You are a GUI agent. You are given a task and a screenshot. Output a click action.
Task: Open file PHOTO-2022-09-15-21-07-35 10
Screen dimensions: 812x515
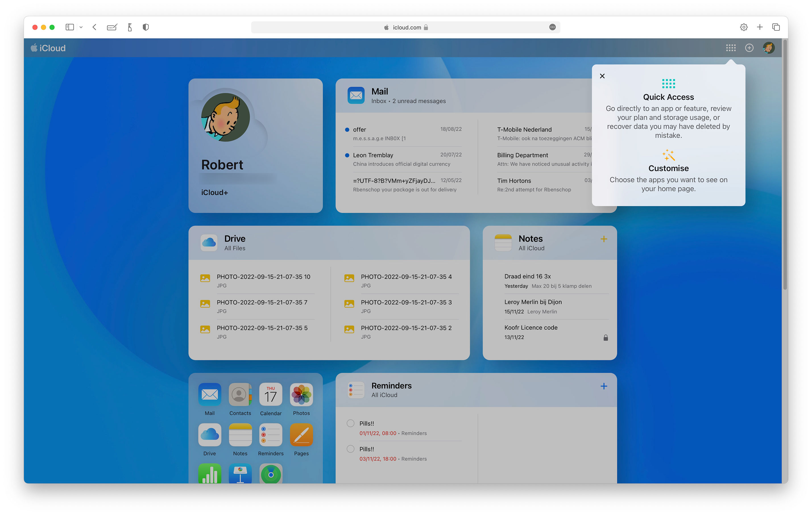(x=257, y=281)
